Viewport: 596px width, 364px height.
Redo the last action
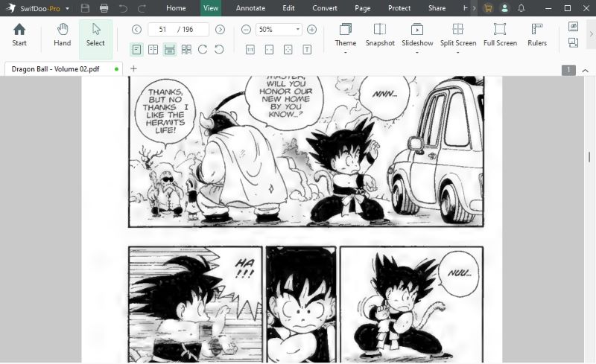tap(142, 8)
